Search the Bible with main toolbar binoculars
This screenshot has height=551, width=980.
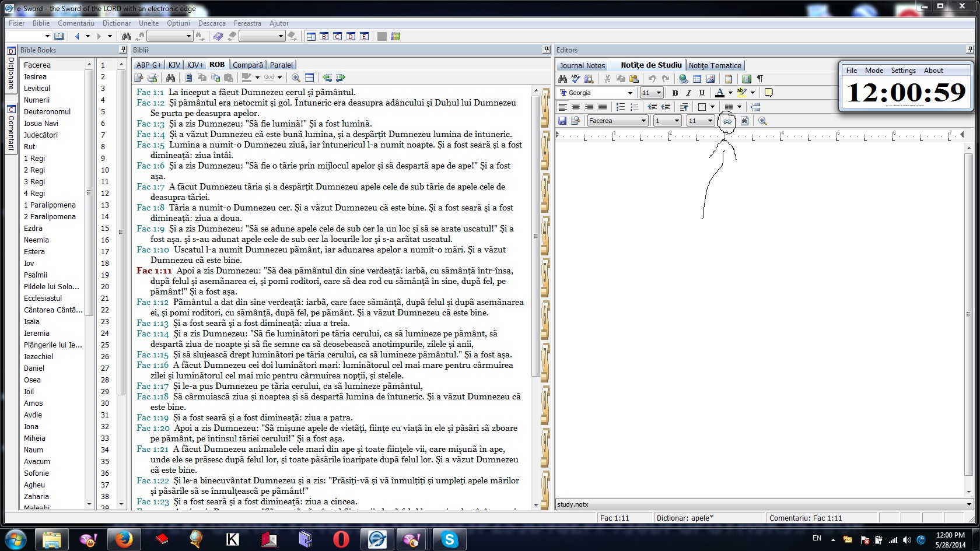[126, 36]
